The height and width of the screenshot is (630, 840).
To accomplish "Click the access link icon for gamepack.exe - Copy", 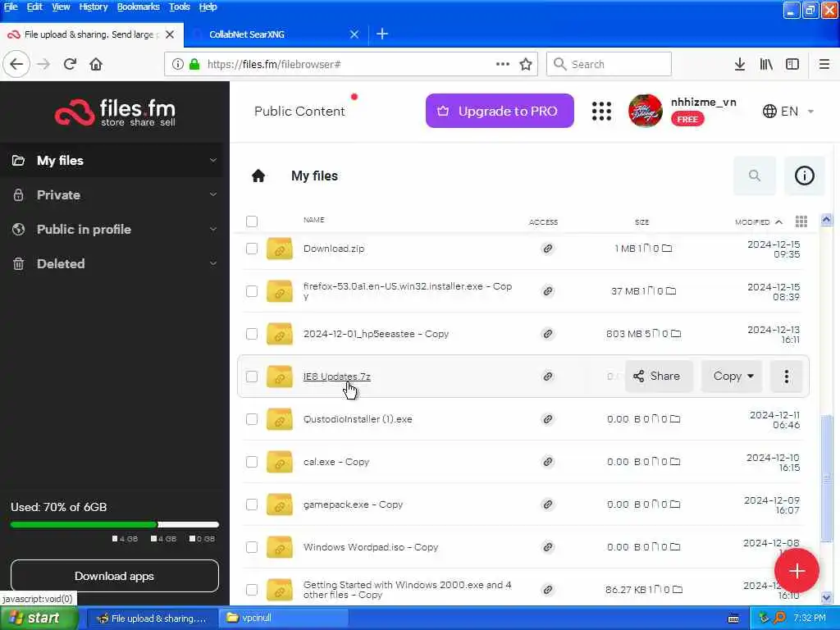I will point(547,504).
